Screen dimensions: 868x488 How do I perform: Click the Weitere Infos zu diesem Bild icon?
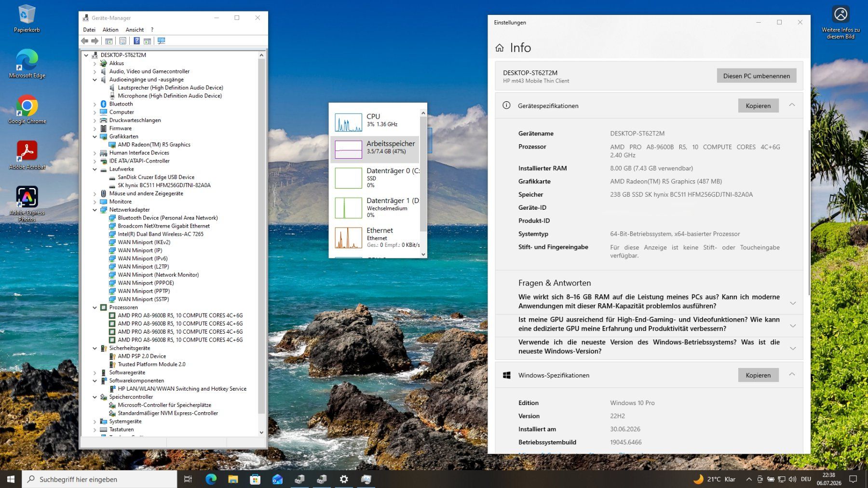click(x=841, y=22)
